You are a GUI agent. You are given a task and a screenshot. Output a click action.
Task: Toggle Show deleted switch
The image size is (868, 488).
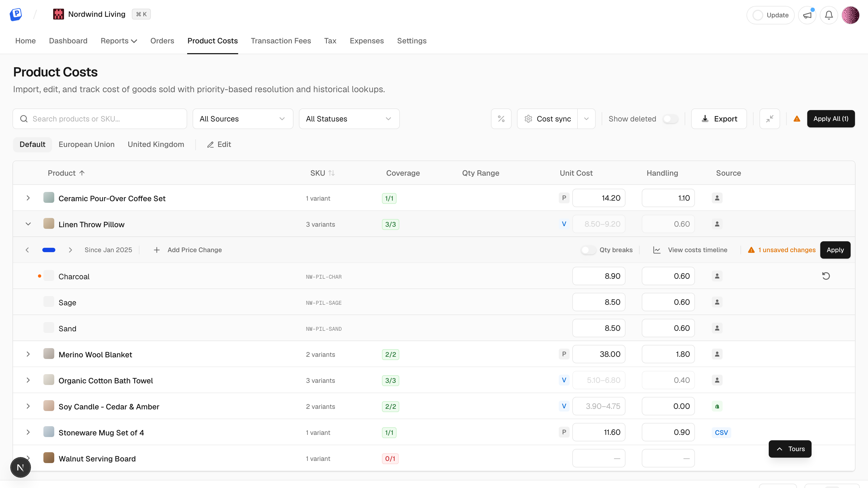tap(670, 119)
